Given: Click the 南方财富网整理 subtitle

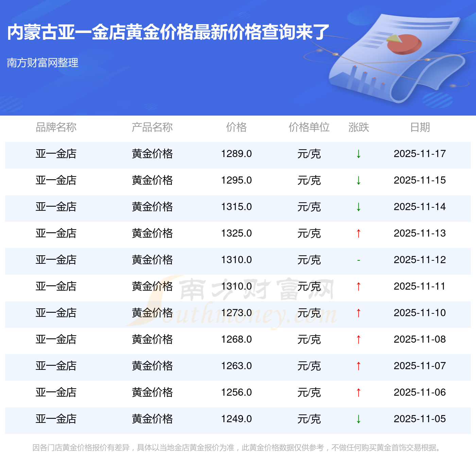Looking at the screenshot, I should point(42,63).
